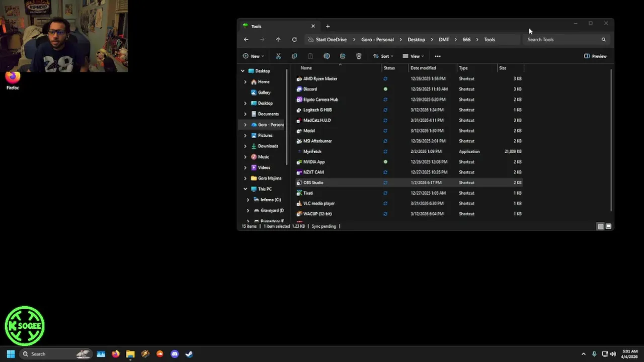Close the Tools tab

coord(313,26)
